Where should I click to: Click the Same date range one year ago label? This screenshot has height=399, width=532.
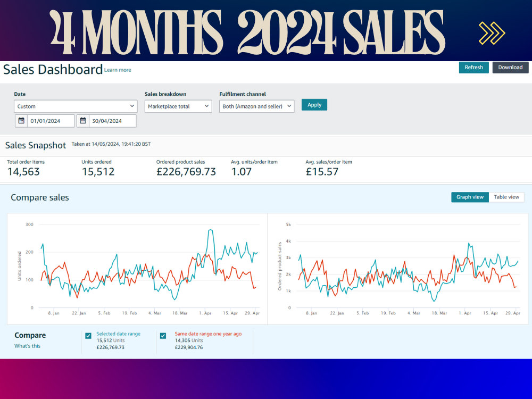tap(208, 334)
